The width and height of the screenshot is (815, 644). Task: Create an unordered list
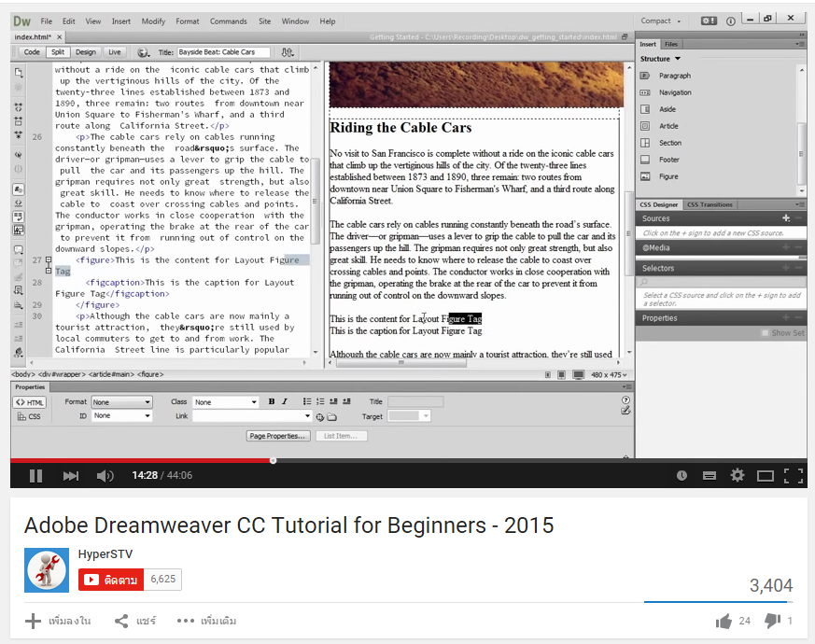click(x=307, y=401)
